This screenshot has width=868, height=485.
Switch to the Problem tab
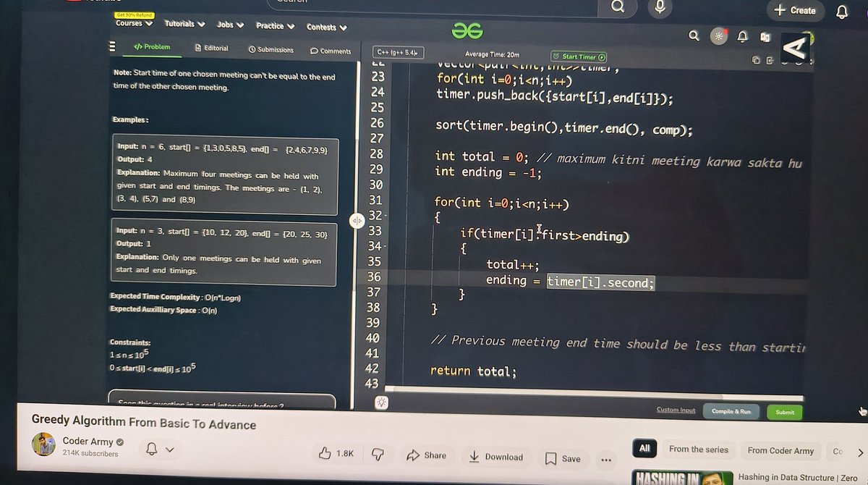[x=152, y=47]
